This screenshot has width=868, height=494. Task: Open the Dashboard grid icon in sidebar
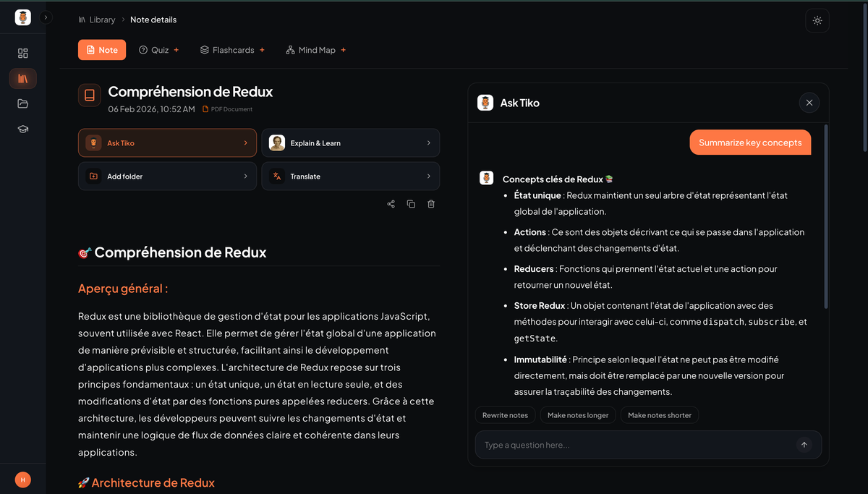click(23, 54)
